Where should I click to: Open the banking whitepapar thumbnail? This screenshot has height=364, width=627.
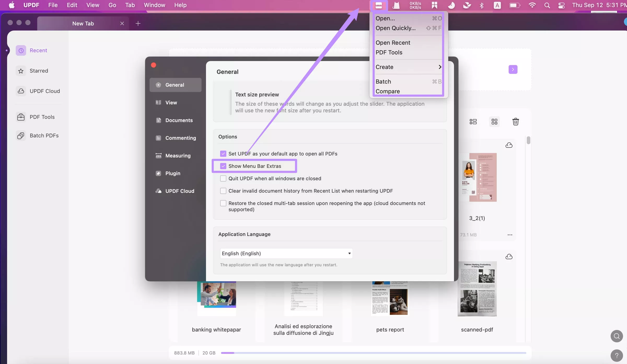pyautogui.click(x=217, y=299)
